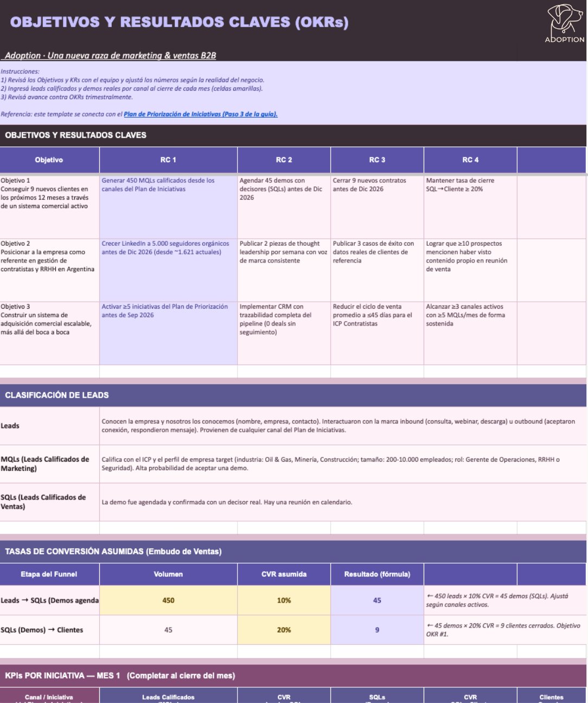Screen dimensions: 588x703
Task: Select the "Objetivo" column header
Action: click(x=49, y=160)
